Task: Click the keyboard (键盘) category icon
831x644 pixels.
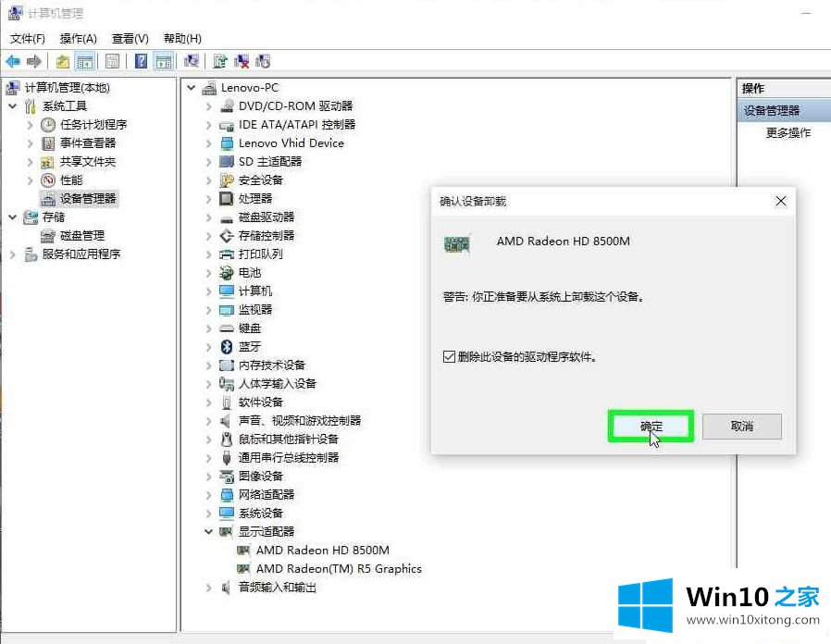Action: (x=227, y=328)
